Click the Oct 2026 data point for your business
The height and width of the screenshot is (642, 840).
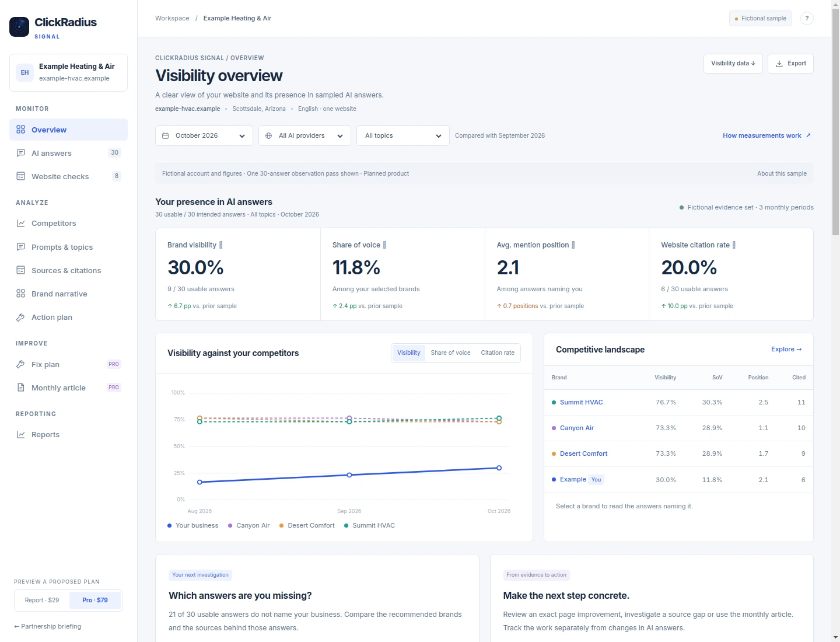(499, 468)
